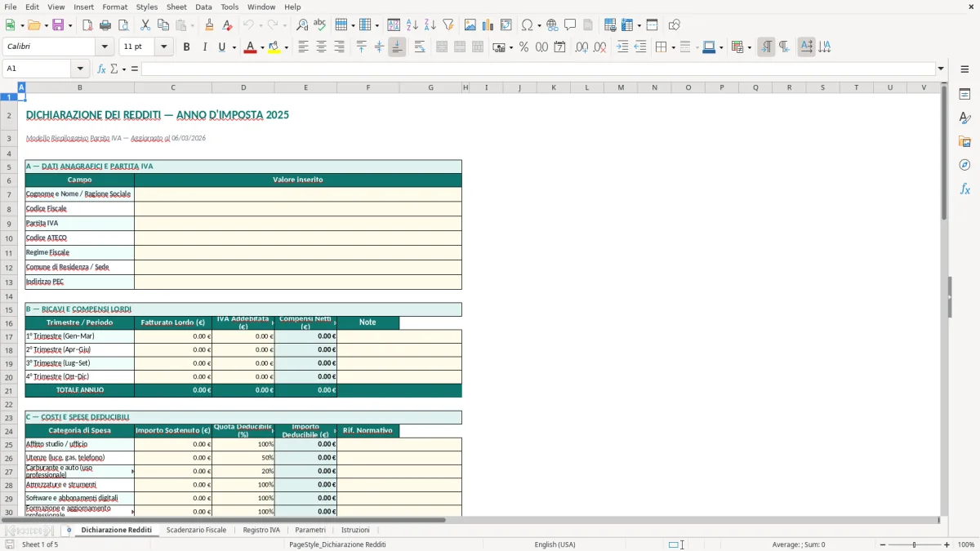Click Insert Special Character omega icon
The height and width of the screenshot is (551, 980).
[x=528, y=25]
